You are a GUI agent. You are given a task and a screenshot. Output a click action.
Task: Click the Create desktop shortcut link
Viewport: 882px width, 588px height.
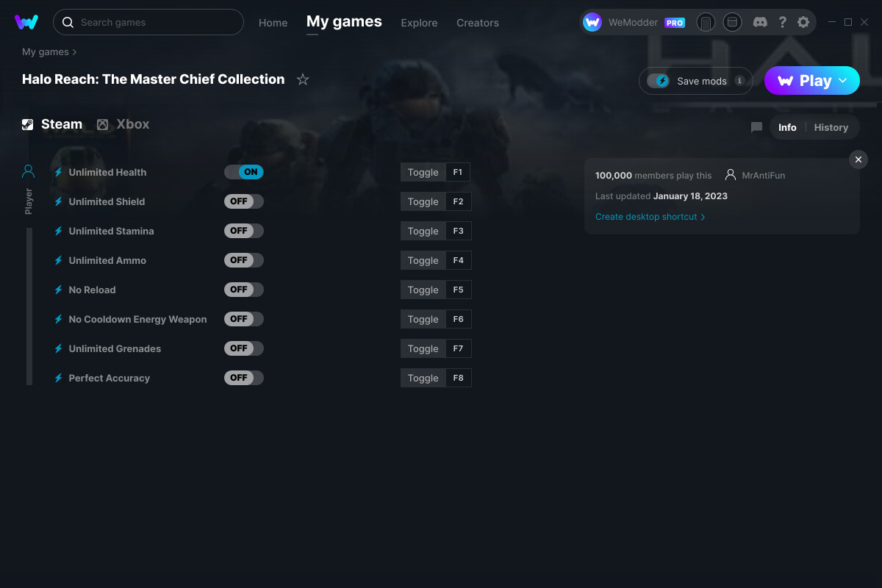(x=645, y=216)
